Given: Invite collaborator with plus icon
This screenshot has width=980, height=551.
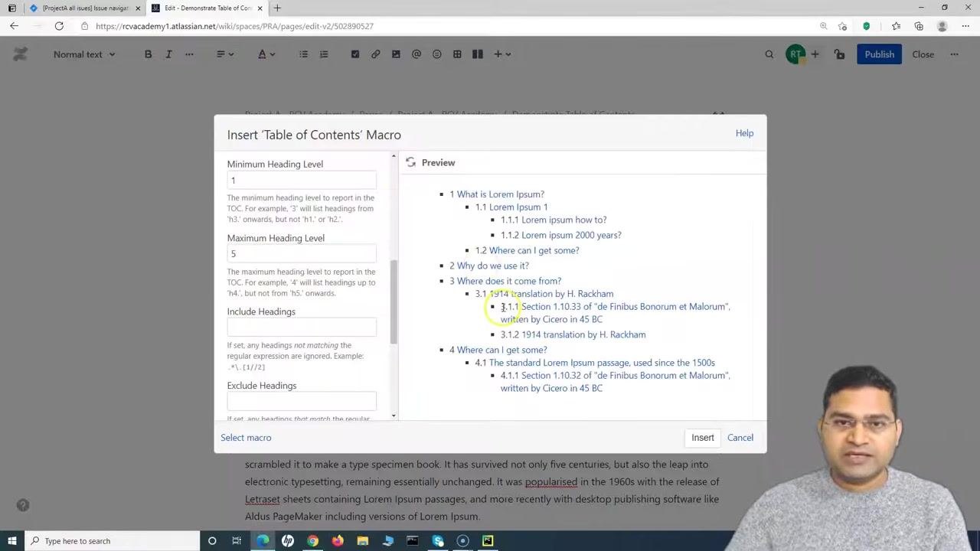Looking at the screenshot, I should (815, 54).
